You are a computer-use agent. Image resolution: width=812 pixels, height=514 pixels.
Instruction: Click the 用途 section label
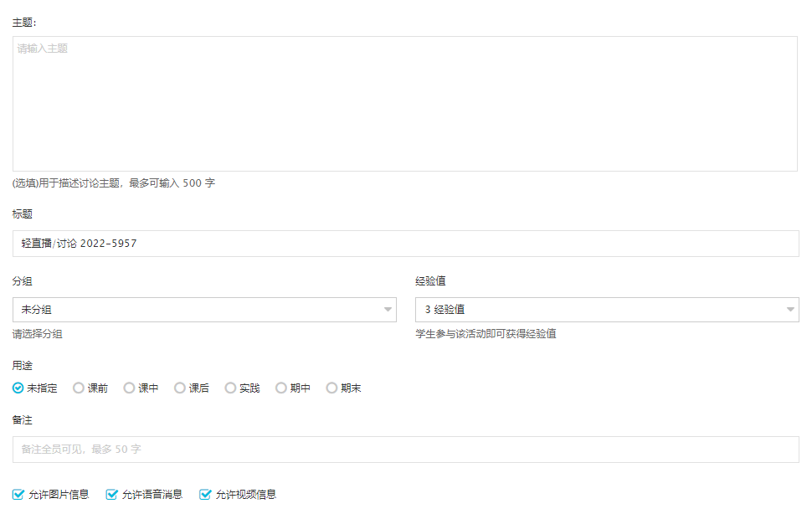pos(23,366)
